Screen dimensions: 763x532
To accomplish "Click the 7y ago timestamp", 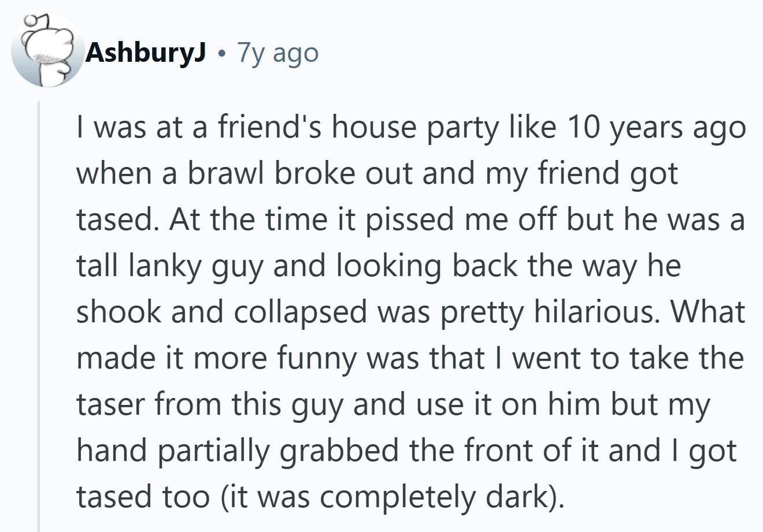I will (x=278, y=53).
